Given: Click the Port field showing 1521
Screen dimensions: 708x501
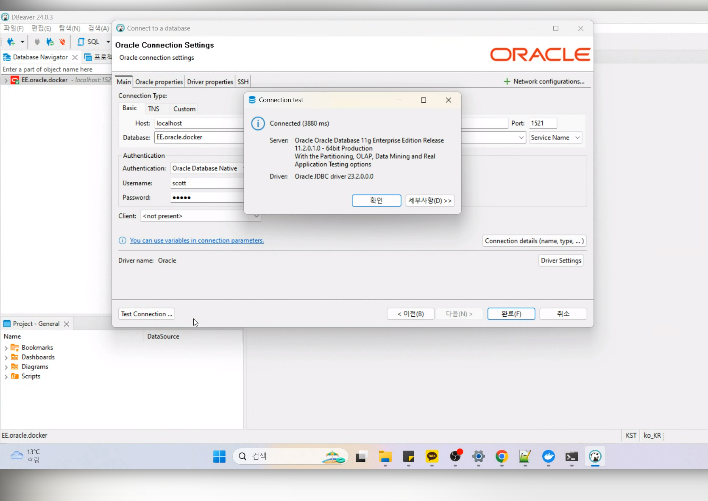Looking at the screenshot, I should point(543,123).
